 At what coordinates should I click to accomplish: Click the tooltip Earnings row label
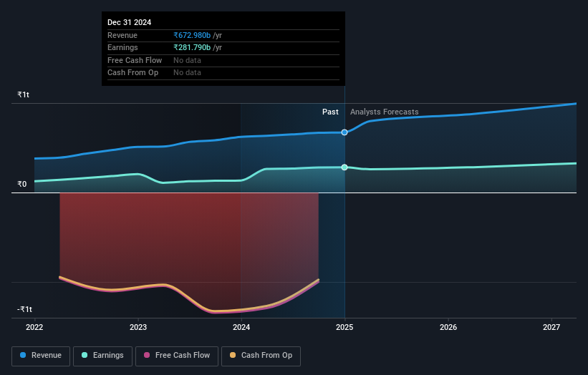[122, 47]
